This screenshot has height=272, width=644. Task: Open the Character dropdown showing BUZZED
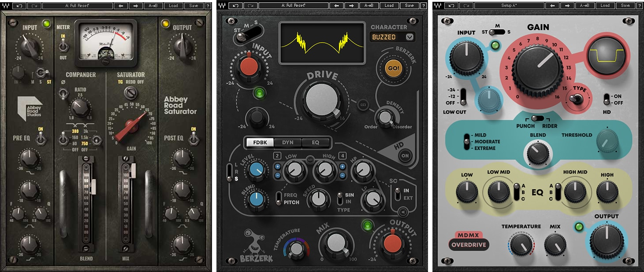[393, 37]
